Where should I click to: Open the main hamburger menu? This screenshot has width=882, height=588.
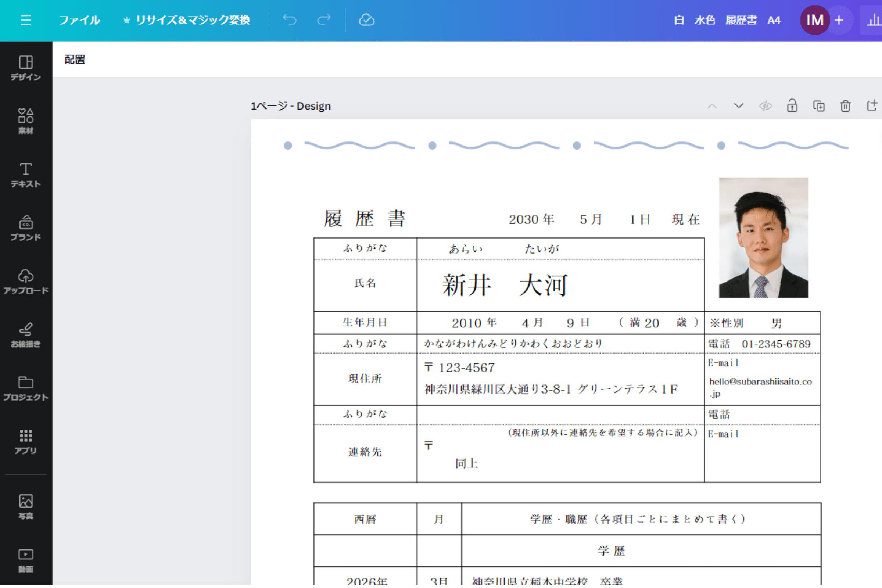click(25, 20)
